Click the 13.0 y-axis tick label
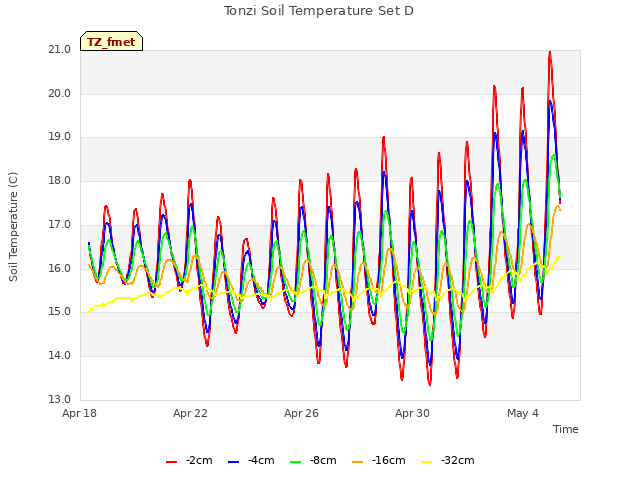The width and height of the screenshot is (640, 480). [60, 399]
